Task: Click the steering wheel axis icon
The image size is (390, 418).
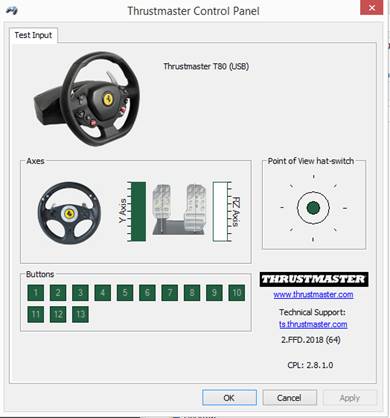Action: [69, 213]
